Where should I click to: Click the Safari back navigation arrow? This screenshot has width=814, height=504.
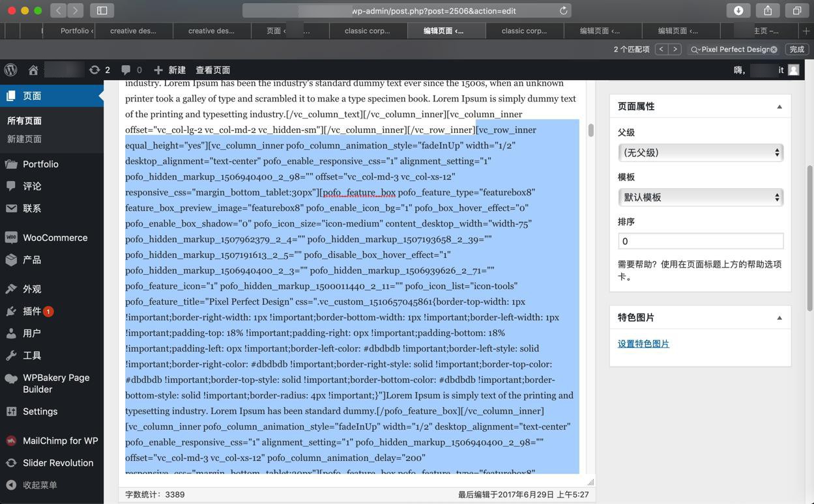(59, 10)
